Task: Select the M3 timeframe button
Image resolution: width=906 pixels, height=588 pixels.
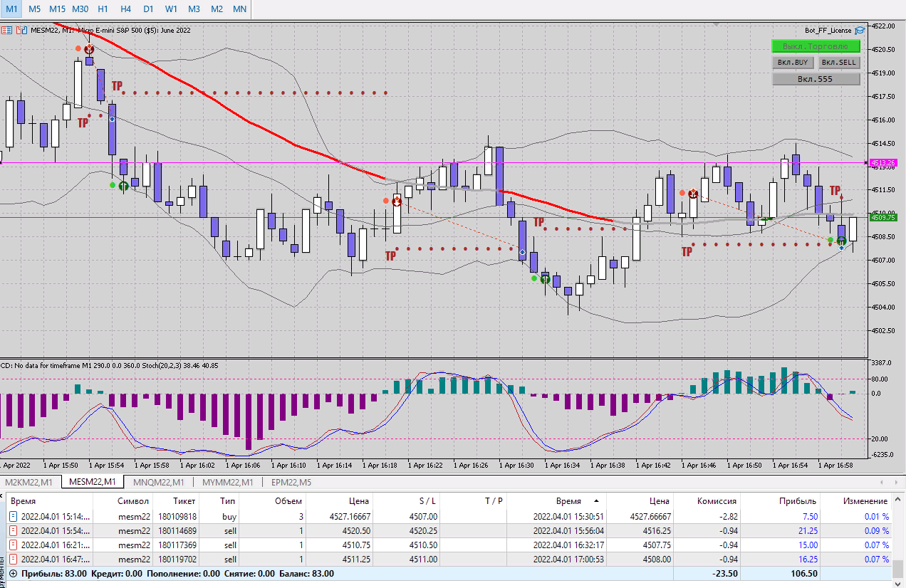Action: 194,9
